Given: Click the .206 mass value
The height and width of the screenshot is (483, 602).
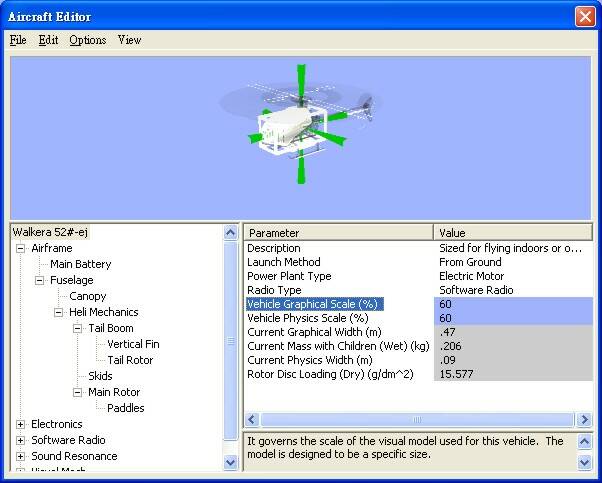Looking at the screenshot, I should pos(513,346).
